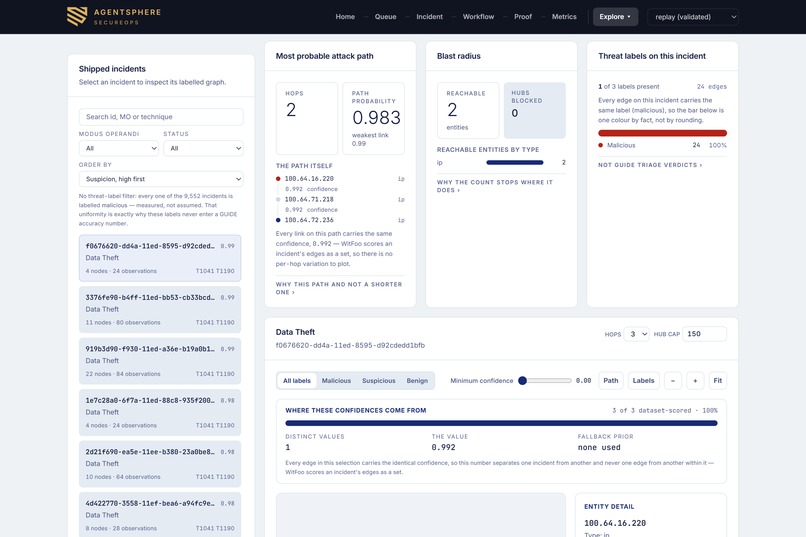The width and height of the screenshot is (806, 537).
Task: Open the Incident nav item
Action: coord(429,17)
